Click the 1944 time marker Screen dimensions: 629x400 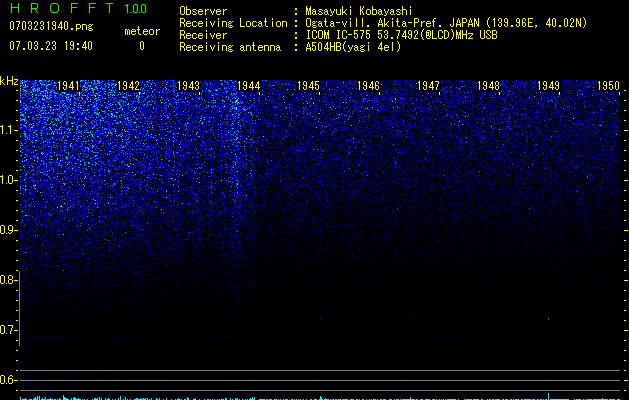pyautogui.click(x=248, y=86)
